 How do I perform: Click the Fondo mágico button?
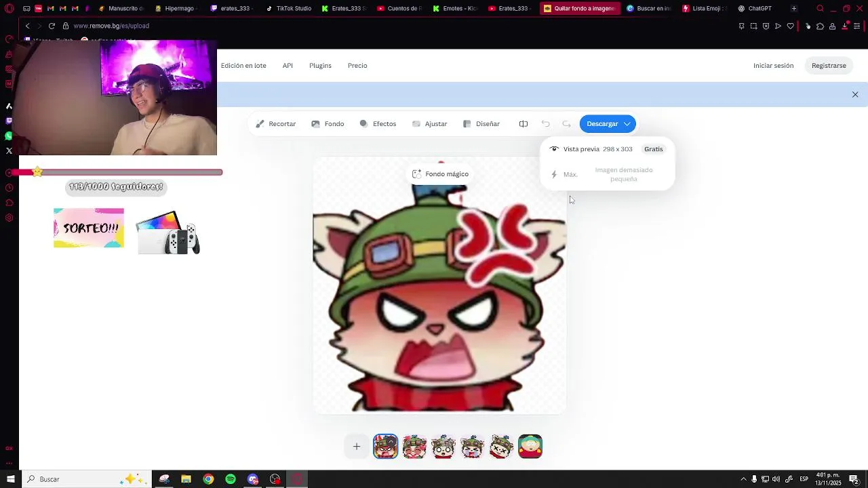pos(440,174)
